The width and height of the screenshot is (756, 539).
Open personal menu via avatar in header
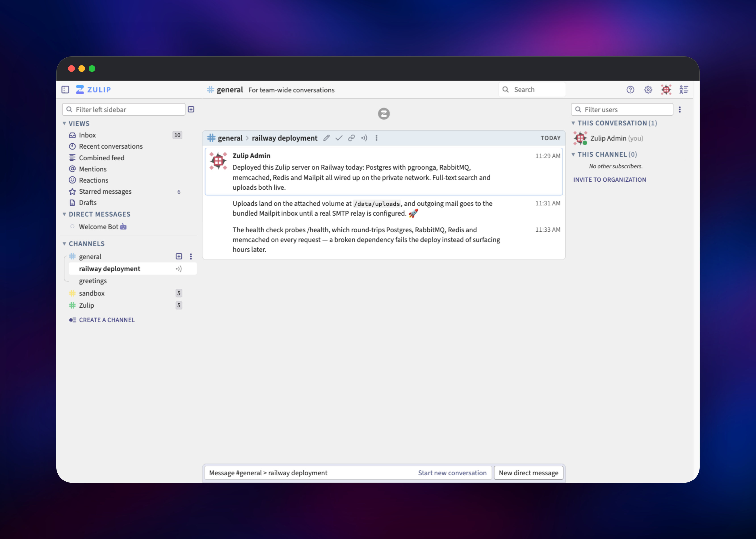pyautogui.click(x=666, y=90)
